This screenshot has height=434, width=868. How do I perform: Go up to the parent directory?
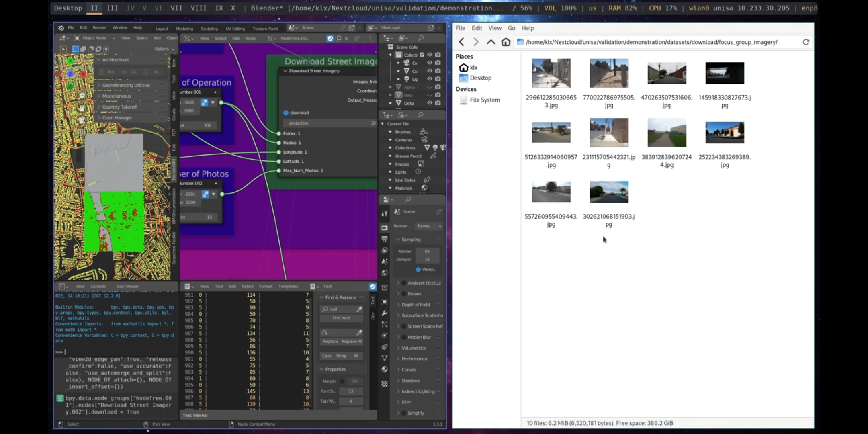491,42
